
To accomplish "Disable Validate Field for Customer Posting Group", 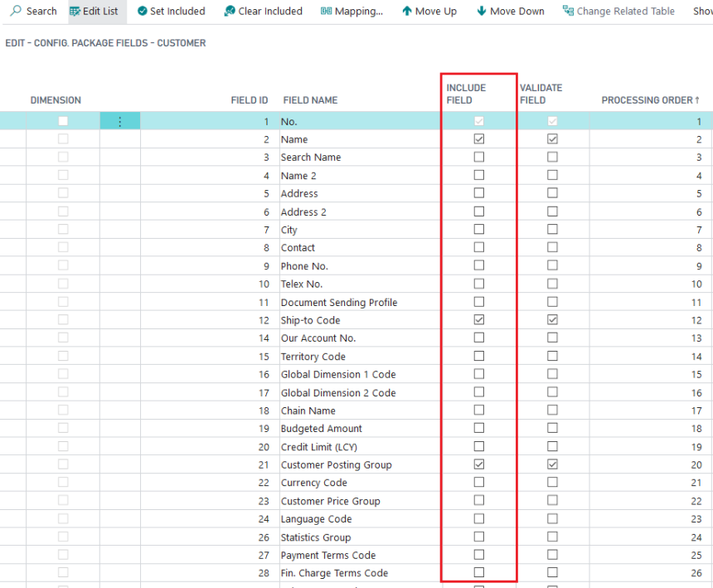I will click(552, 464).
